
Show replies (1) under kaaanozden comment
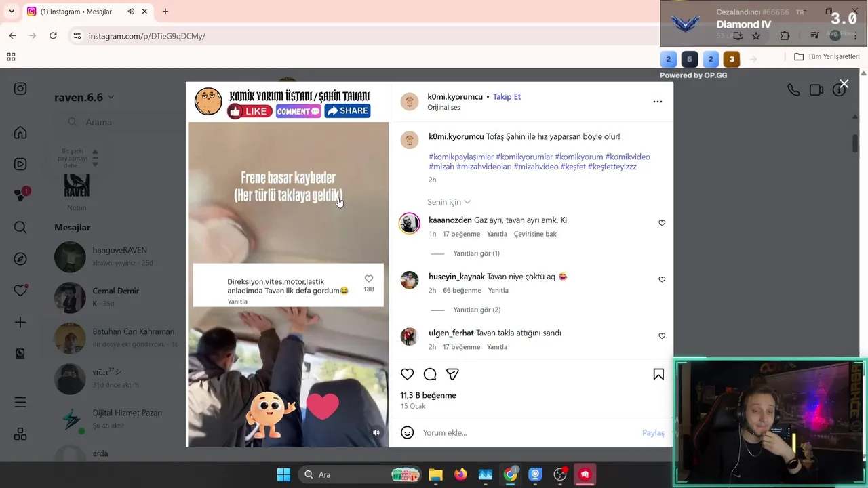476,253
